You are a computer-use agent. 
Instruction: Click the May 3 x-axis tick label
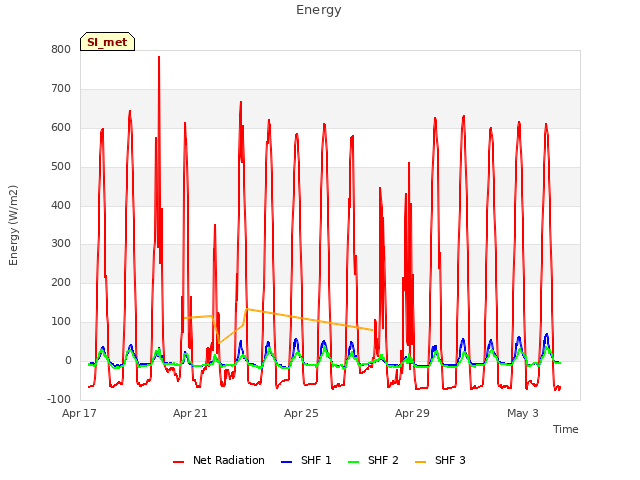[x=523, y=413]
